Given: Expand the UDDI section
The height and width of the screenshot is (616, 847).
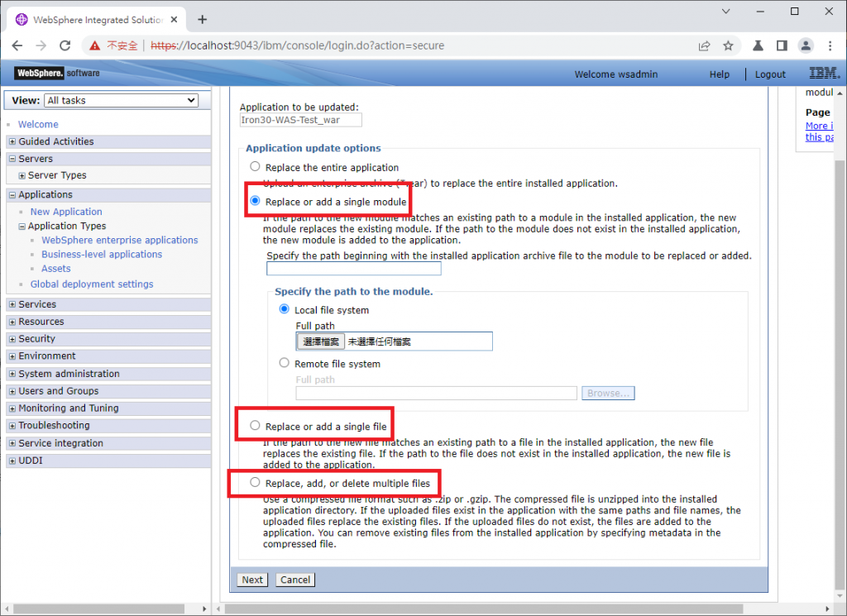Looking at the screenshot, I should [x=12, y=461].
